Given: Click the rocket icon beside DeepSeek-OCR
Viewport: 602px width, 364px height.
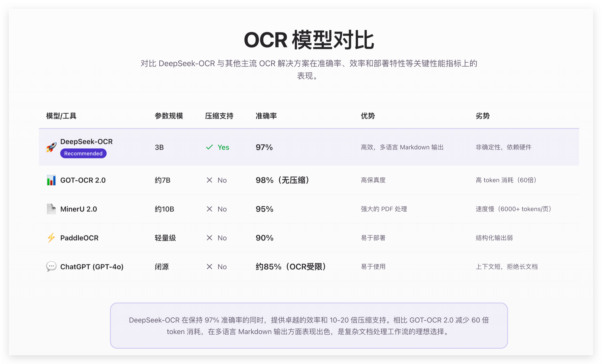Looking at the screenshot, I should (x=51, y=147).
